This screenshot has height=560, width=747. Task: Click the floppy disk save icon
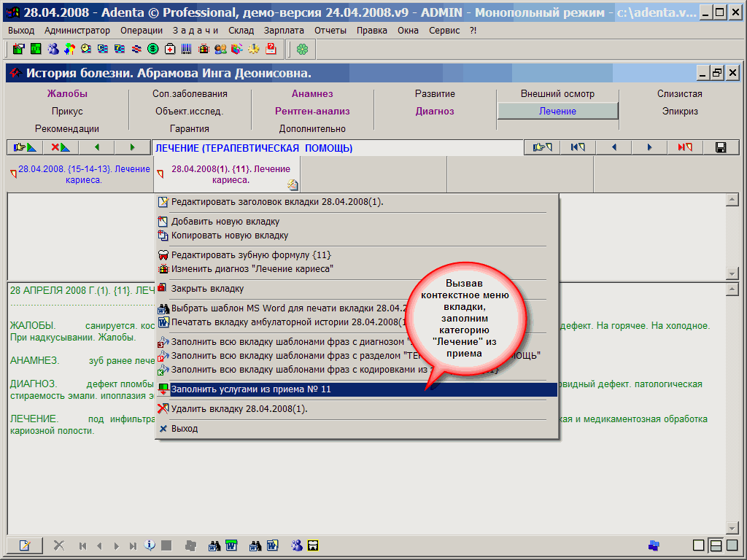(721, 147)
